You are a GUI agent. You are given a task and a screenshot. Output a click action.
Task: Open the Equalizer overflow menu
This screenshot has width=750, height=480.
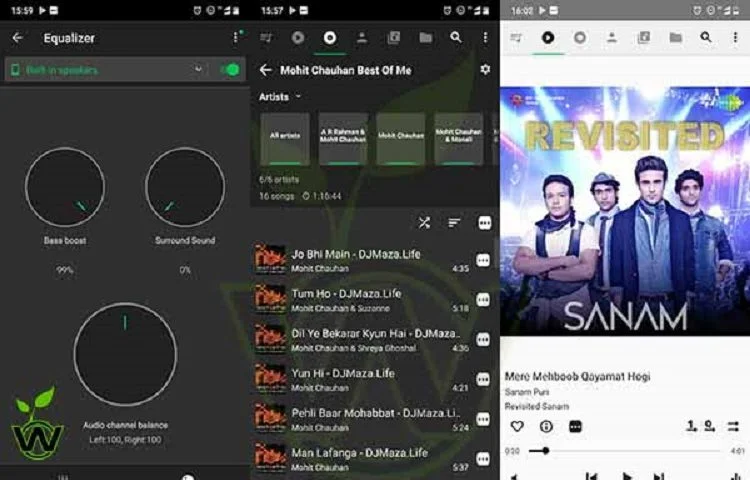235,37
